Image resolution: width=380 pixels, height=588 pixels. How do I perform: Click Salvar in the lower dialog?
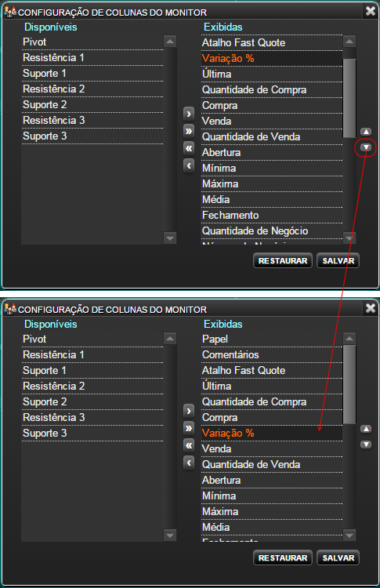tap(338, 557)
